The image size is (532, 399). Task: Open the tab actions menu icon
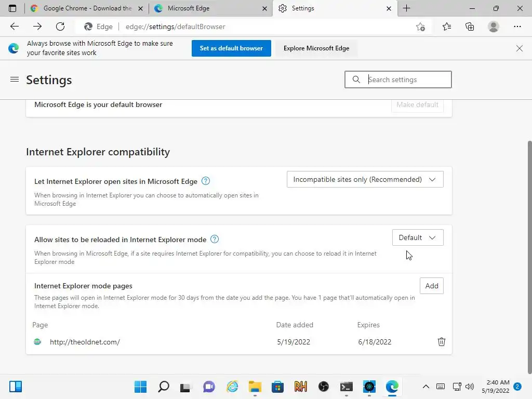pyautogui.click(x=12, y=8)
